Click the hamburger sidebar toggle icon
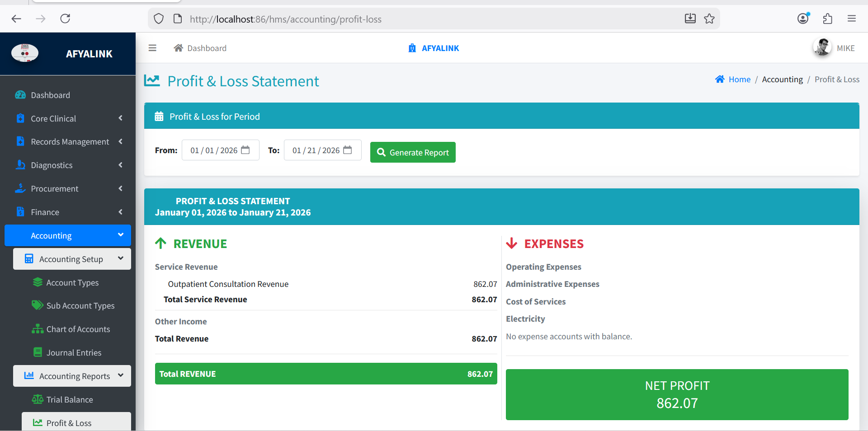 tap(152, 48)
